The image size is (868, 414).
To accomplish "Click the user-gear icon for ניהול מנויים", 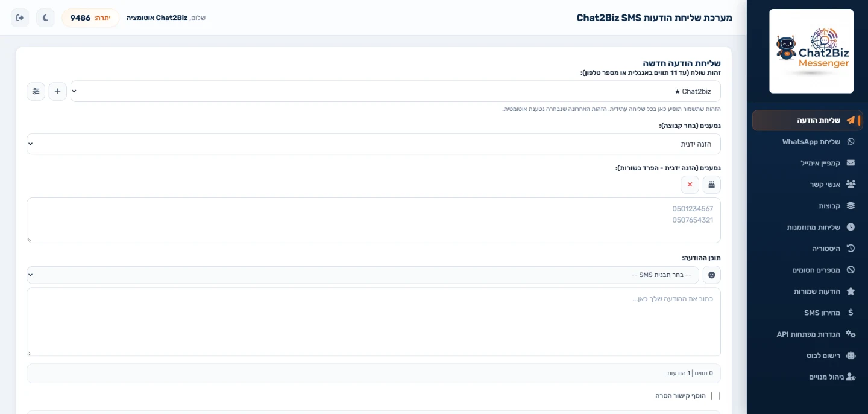I will [851, 377].
